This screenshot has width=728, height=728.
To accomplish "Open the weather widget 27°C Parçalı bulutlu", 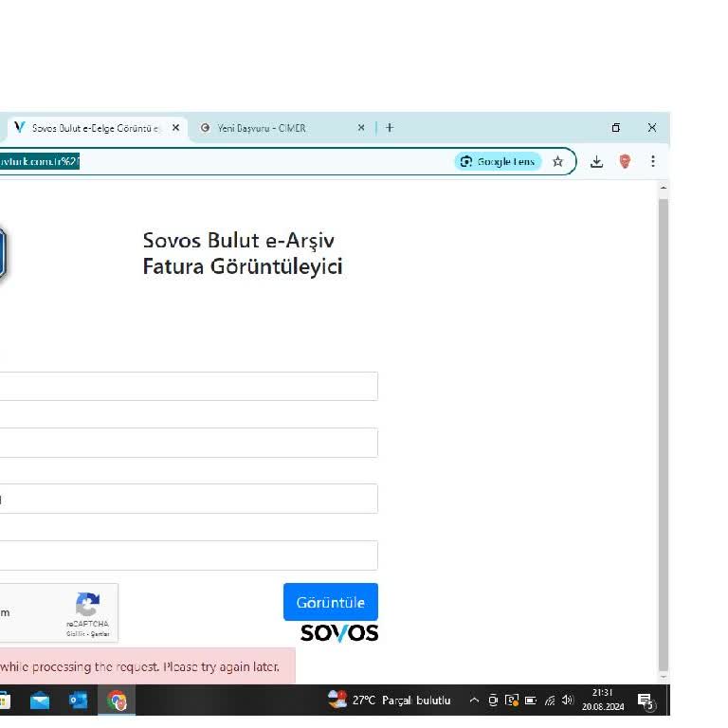I will 389,700.
